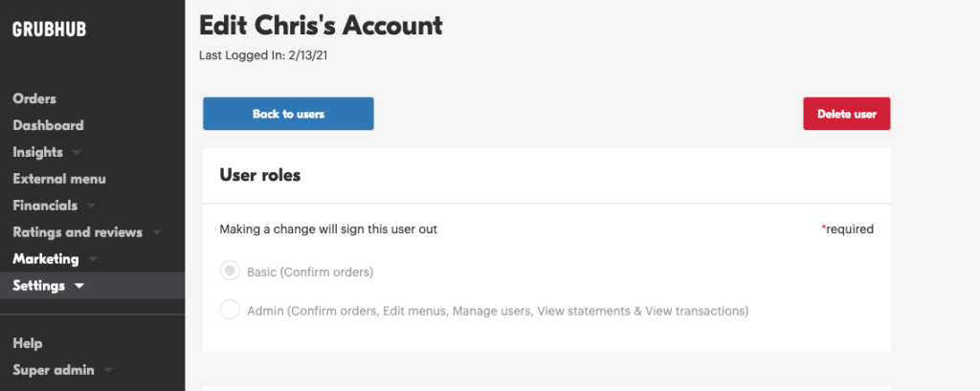The height and width of the screenshot is (391, 980).
Task: Select the Basic (Confirm orders) radio button
Action: pos(230,272)
